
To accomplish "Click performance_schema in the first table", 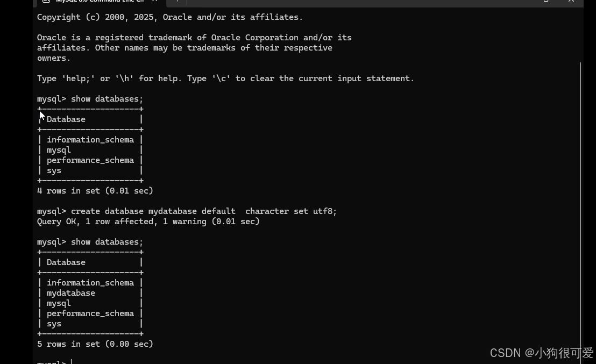I will (90, 160).
